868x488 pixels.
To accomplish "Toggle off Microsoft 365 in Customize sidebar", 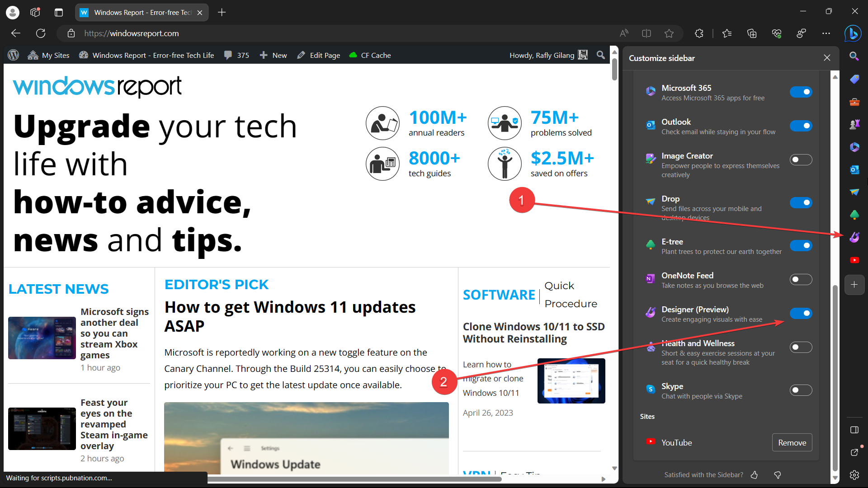I will (x=801, y=92).
